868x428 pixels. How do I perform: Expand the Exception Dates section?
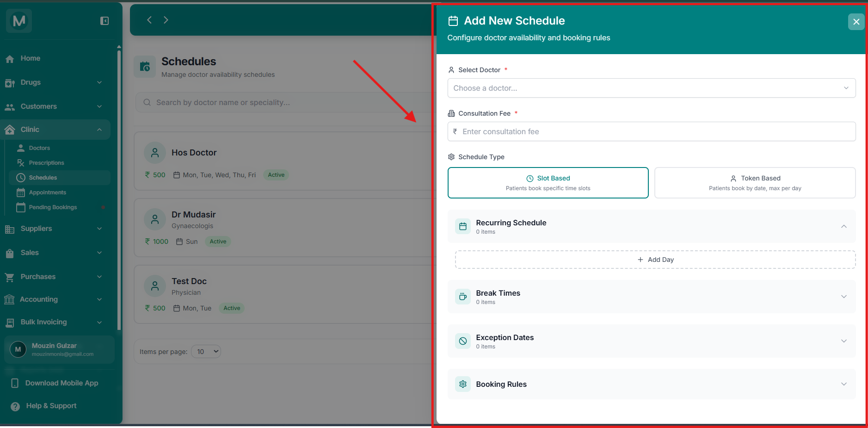coord(844,341)
